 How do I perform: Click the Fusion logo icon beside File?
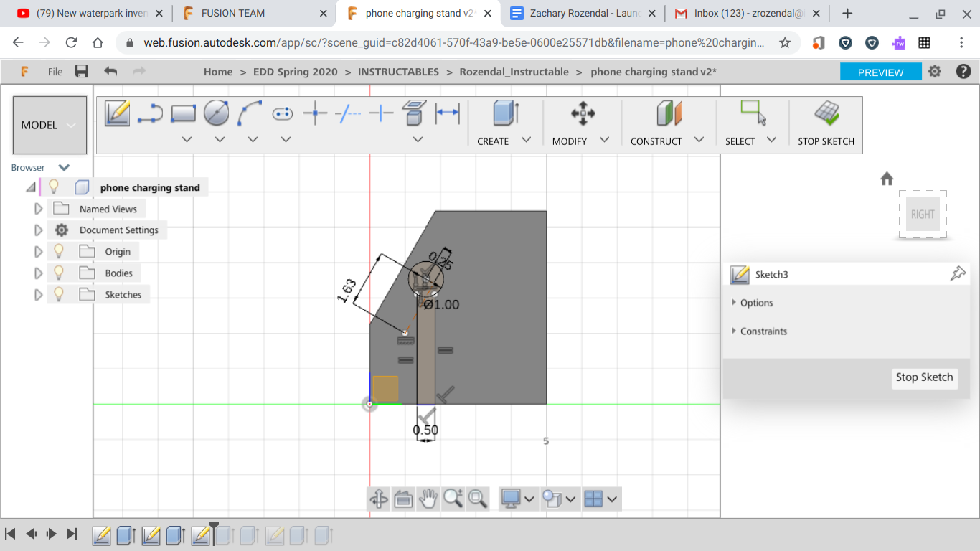coord(25,72)
